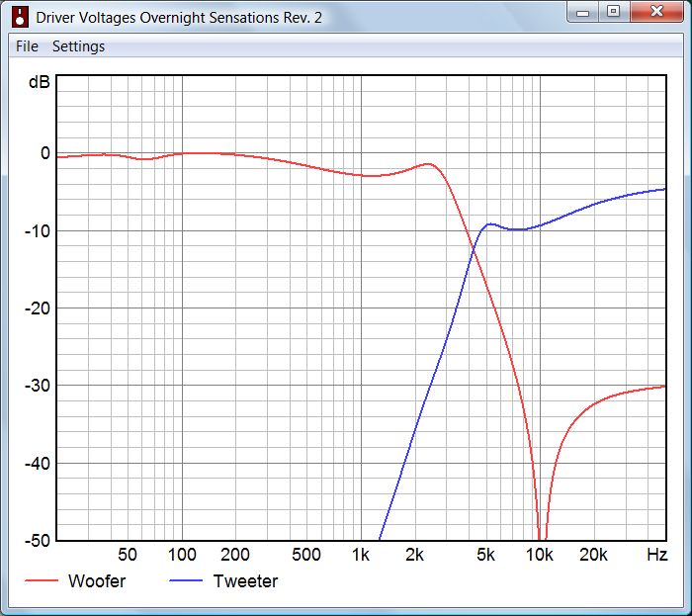Click the Woofer legend label

[97, 581]
